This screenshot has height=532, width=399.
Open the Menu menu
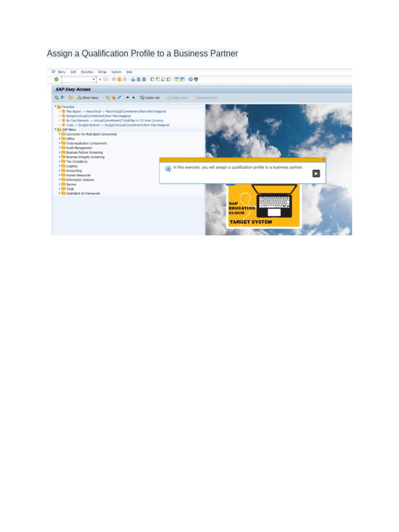(62, 72)
